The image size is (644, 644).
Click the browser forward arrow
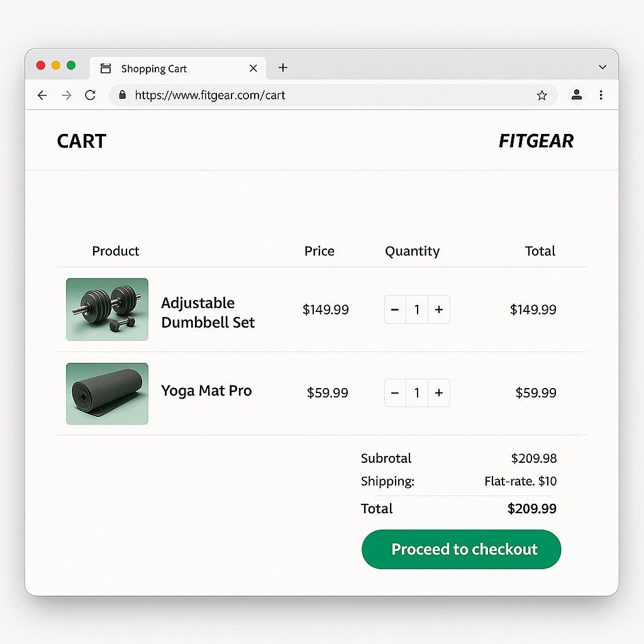(66, 96)
